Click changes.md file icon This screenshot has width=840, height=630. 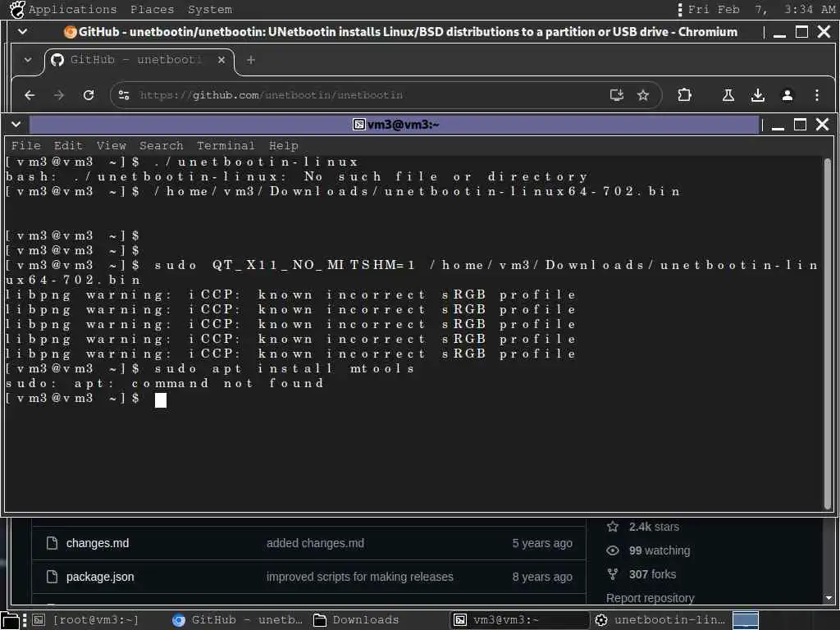52,543
